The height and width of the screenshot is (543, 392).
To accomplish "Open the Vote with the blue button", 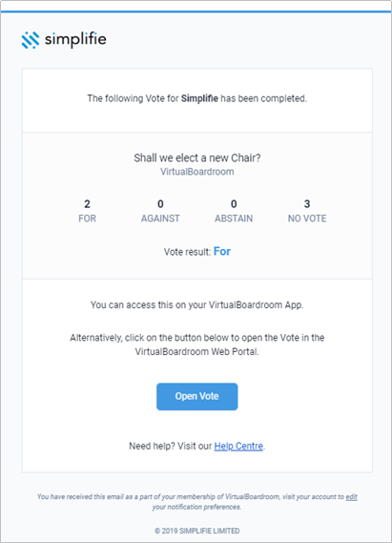I will [x=196, y=396].
